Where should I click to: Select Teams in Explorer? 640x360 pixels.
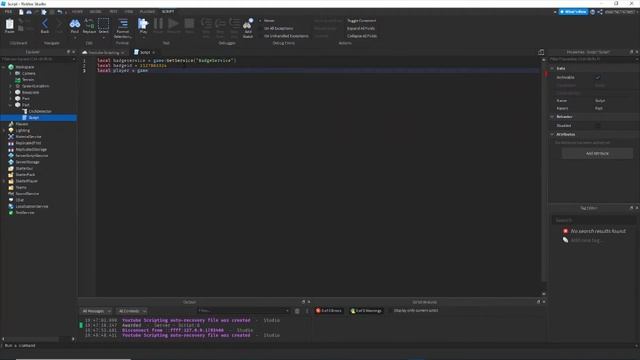coord(18,187)
